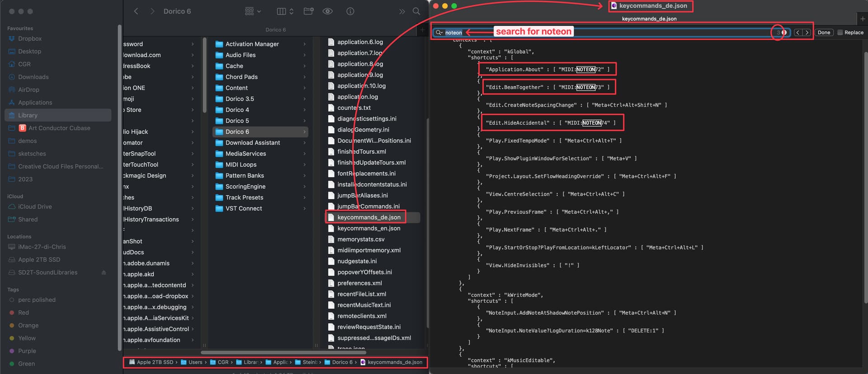The height and width of the screenshot is (374, 868).
Task: Click the new folder toolbar icon
Action: click(x=309, y=11)
